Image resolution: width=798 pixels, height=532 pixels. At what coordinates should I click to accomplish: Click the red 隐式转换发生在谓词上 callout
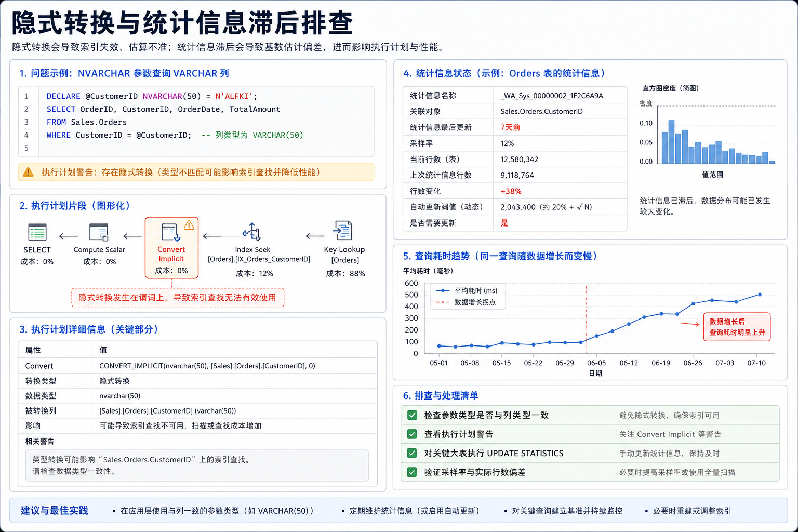[178, 298]
